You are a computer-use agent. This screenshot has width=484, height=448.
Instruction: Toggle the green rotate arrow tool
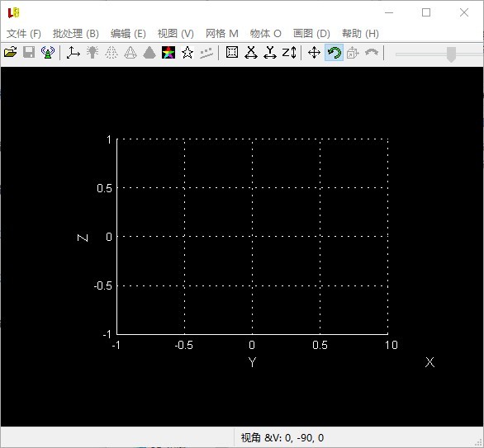(x=334, y=53)
